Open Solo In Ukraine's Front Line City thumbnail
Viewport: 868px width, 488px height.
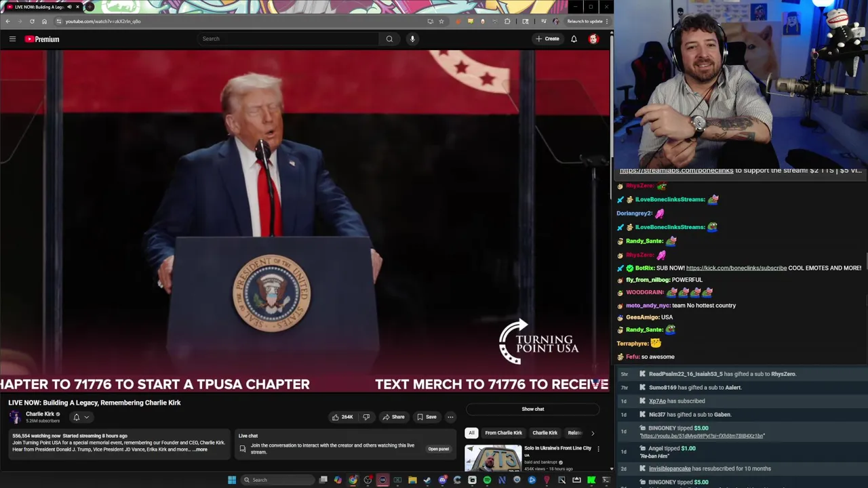[493, 458]
